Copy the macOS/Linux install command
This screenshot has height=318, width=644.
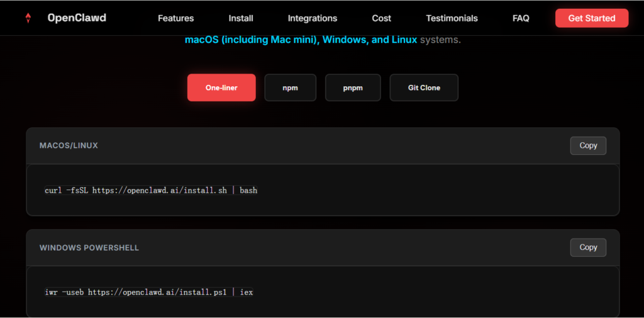coord(588,145)
